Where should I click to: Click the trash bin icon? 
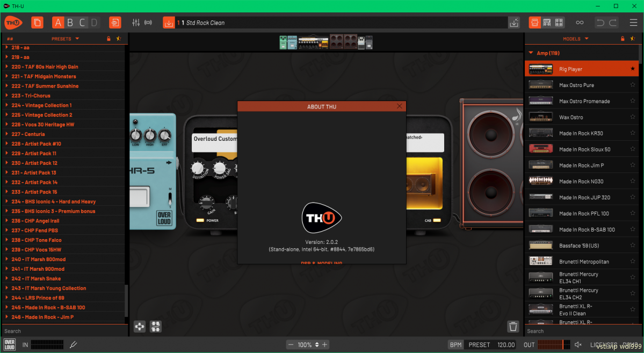[513, 327]
